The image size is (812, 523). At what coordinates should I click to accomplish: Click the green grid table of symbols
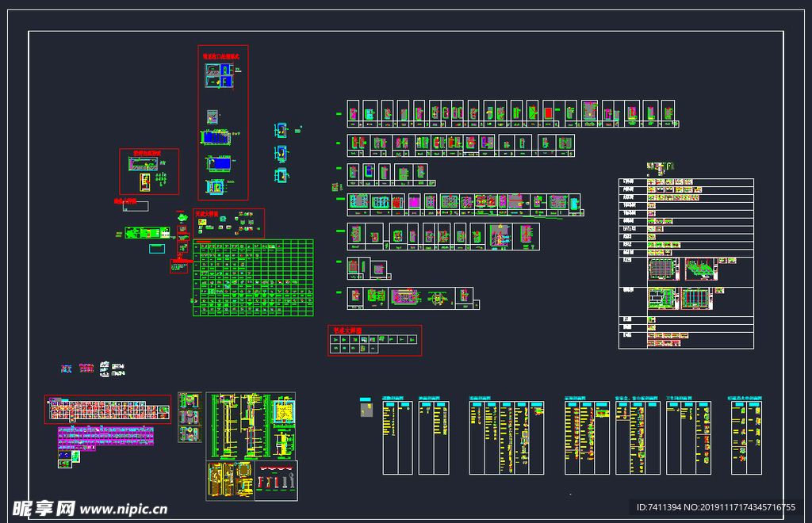point(253,277)
